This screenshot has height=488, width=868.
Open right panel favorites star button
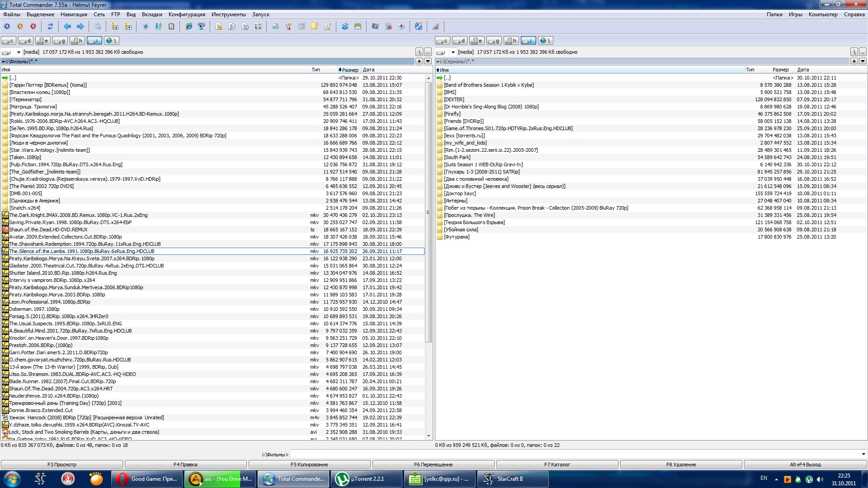[x=854, y=61]
